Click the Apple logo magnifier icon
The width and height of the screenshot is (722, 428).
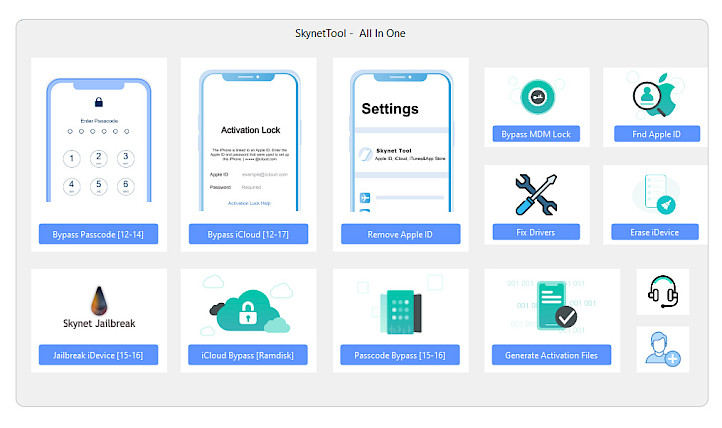(654, 95)
